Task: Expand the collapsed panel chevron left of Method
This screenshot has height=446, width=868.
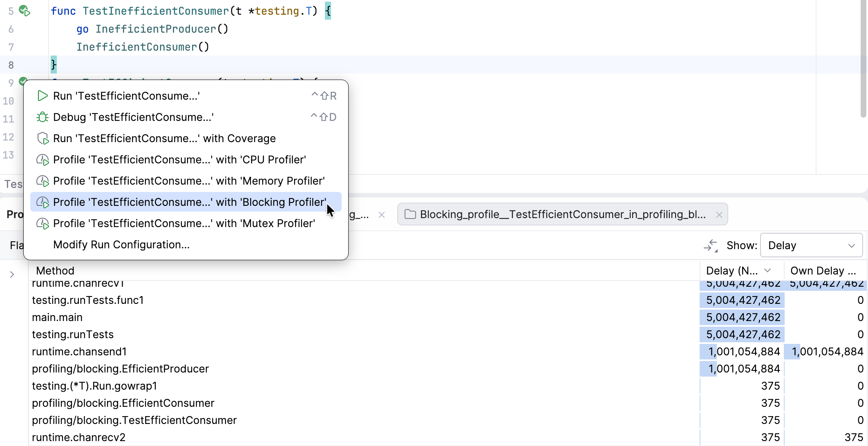Action: click(12, 274)
